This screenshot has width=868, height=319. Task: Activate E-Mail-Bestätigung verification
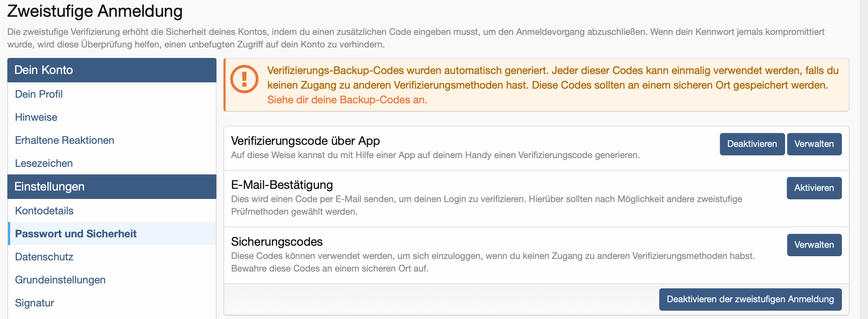coord(814,188)
